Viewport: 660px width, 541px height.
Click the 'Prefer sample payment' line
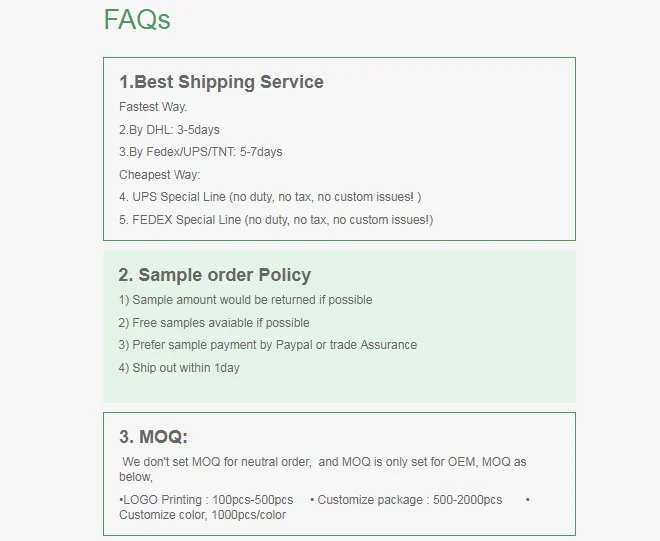click(268, 345)
